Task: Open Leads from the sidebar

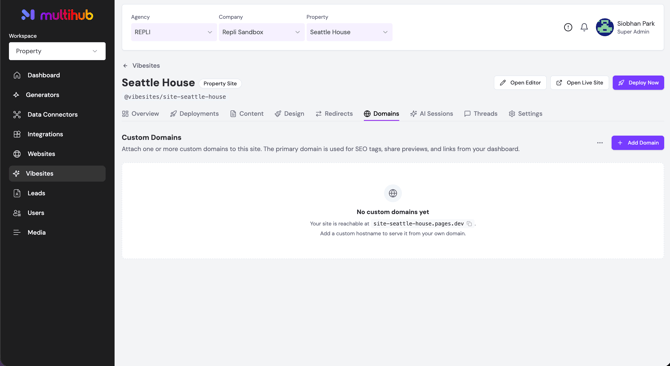Action: [57, 193]
